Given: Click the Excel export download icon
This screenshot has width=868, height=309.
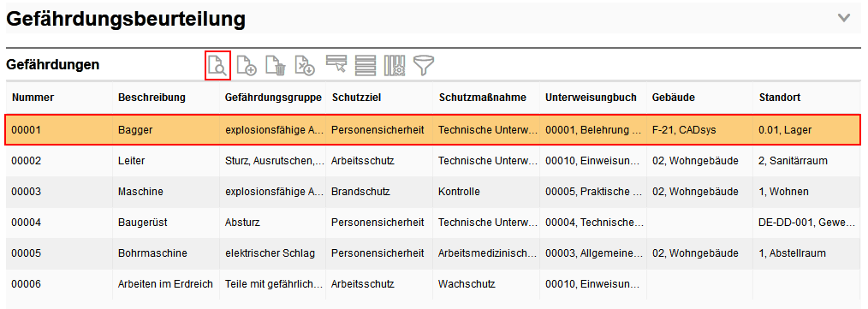Looking at the screenshot, I should (305, 65).
